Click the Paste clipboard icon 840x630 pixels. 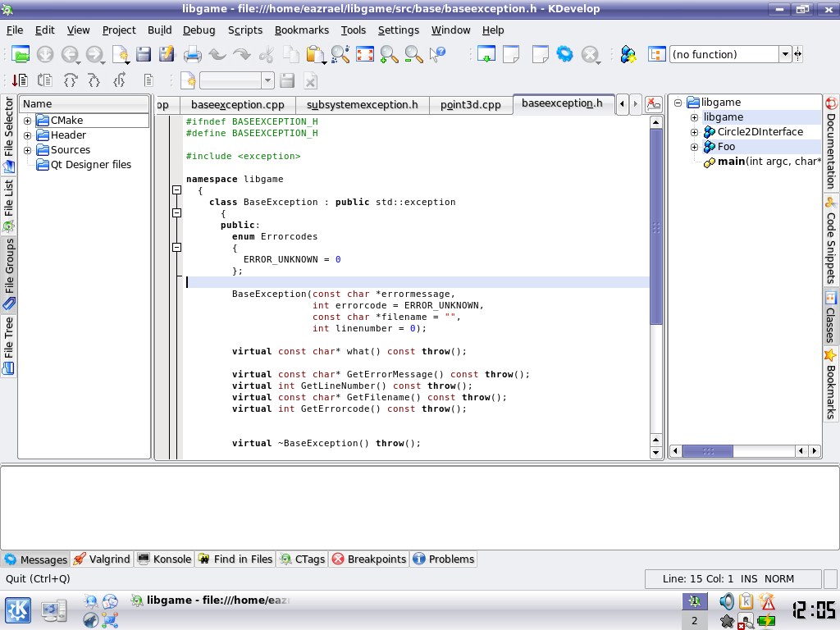click(316, 54)
